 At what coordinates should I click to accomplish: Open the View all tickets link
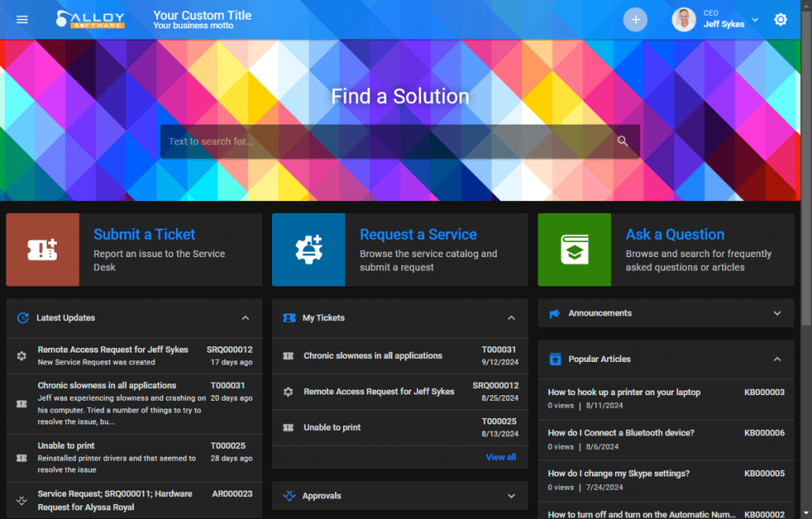click(x=501, y=457)
